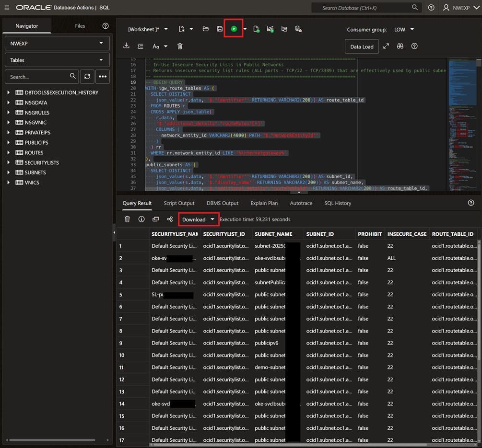This screenshot has width=482, height=448.
Task: Open the hamburger navigation menu
Action: 7,7
